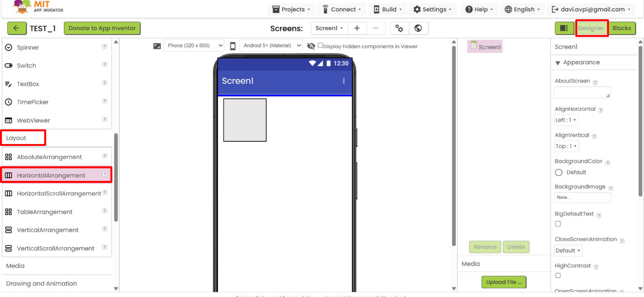Add a new screen with the plus button

click(x=357, y=28)
